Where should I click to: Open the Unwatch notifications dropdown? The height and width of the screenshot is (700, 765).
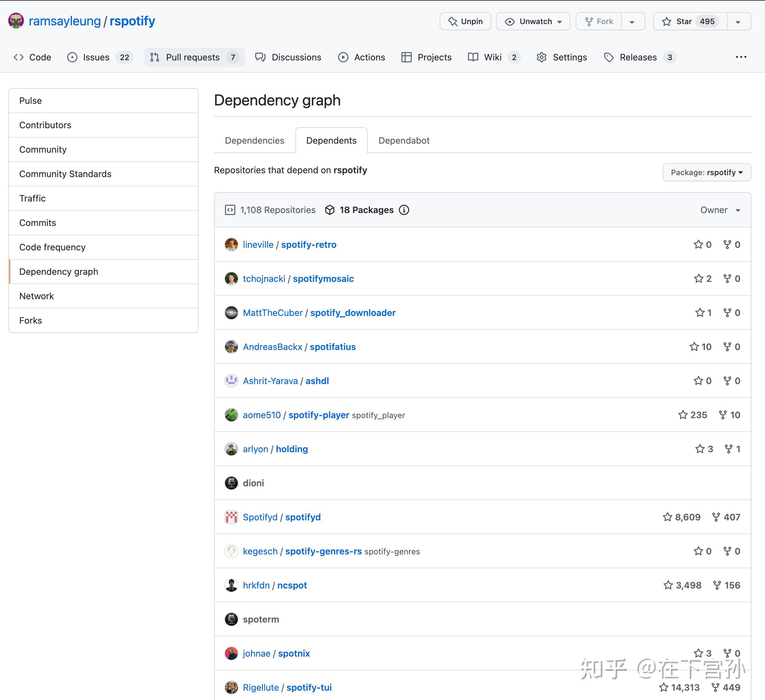click(533, 21)
